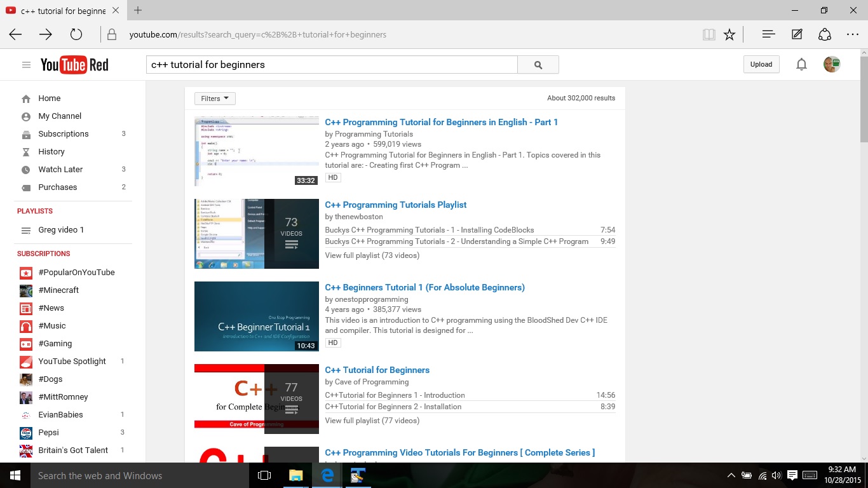Open Task View on taskbar
The height and width of the screenshot is (488, 868).
point(264,475)
